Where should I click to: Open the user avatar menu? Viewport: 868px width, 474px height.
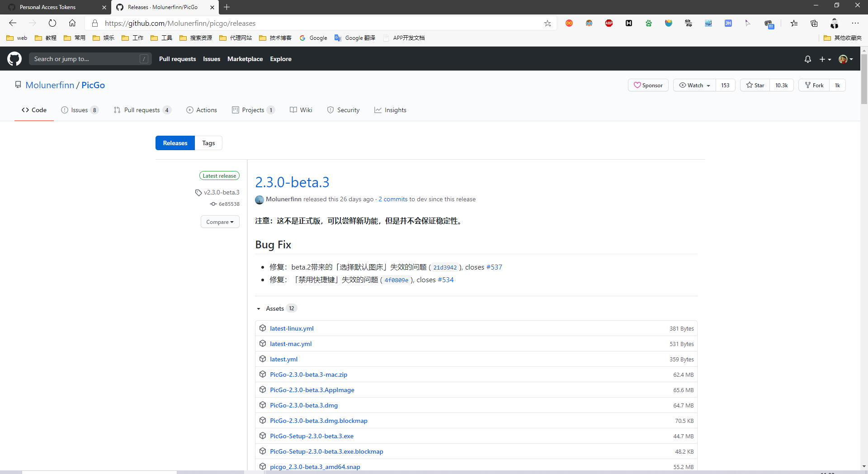(846, 59)
